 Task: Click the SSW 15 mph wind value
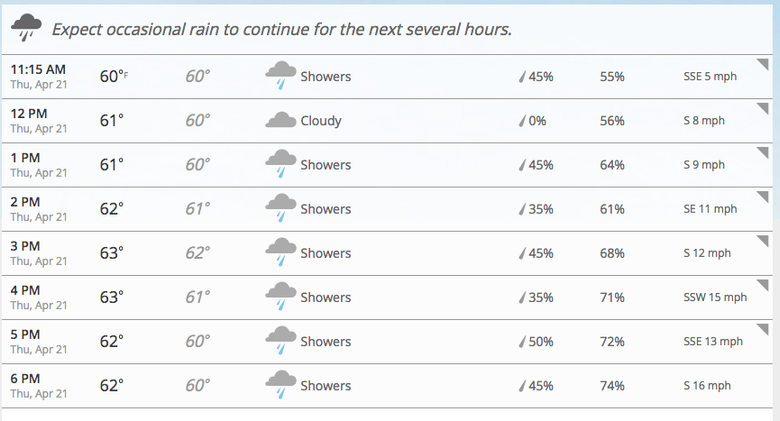click(715, 297)
